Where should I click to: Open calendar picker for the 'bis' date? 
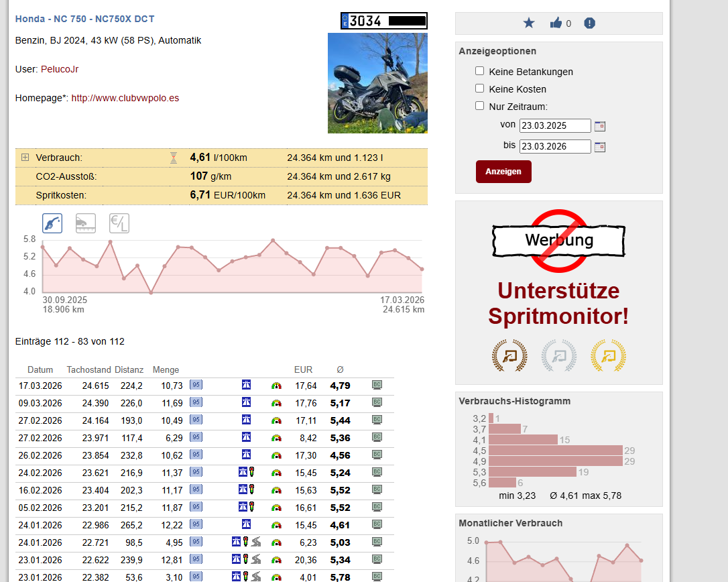(x=600, y=147)
